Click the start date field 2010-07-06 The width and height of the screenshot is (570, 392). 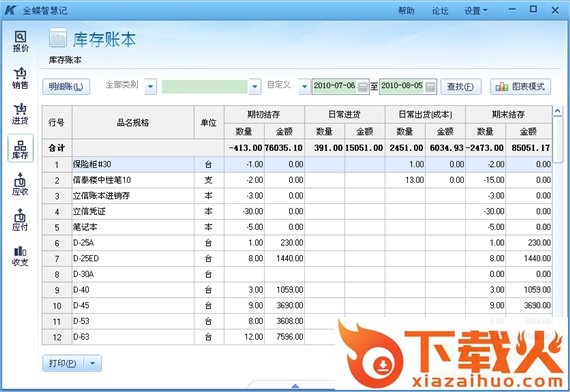[x=334, y=86]
